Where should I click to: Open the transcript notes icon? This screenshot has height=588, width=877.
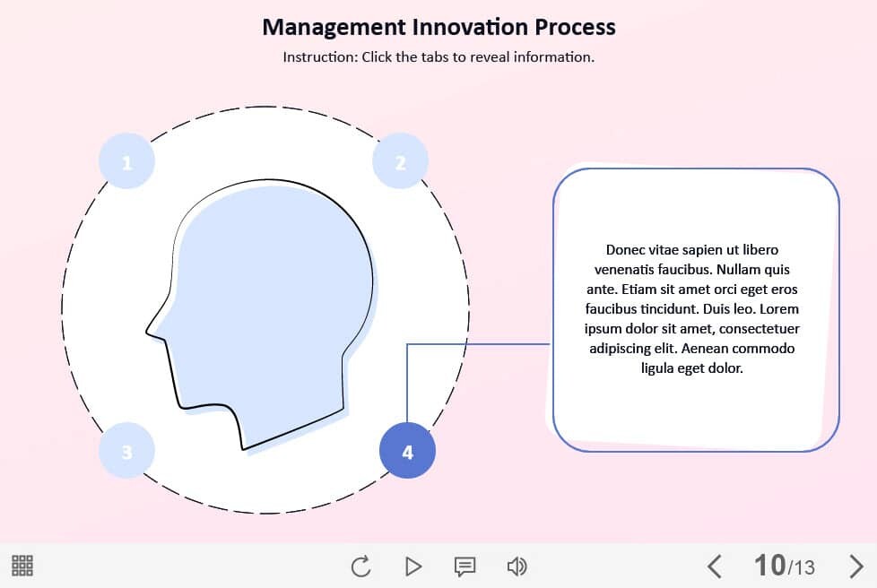coord(465,566)
